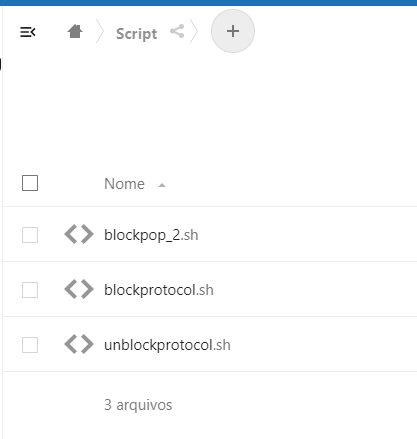Viewport: 417px width, 439px height.
Task: Click the breadcrumb chevron after home
Action: (x=100, y=31)
